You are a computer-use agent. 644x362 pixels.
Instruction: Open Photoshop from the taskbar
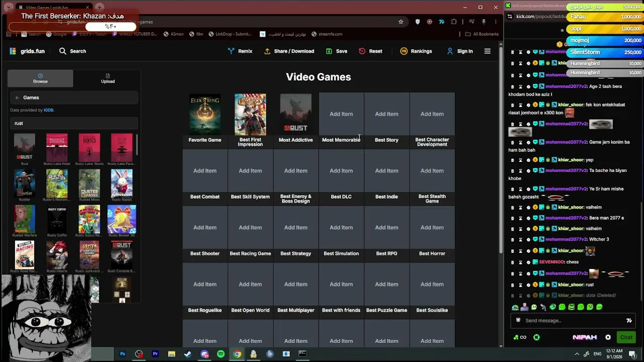122,354
